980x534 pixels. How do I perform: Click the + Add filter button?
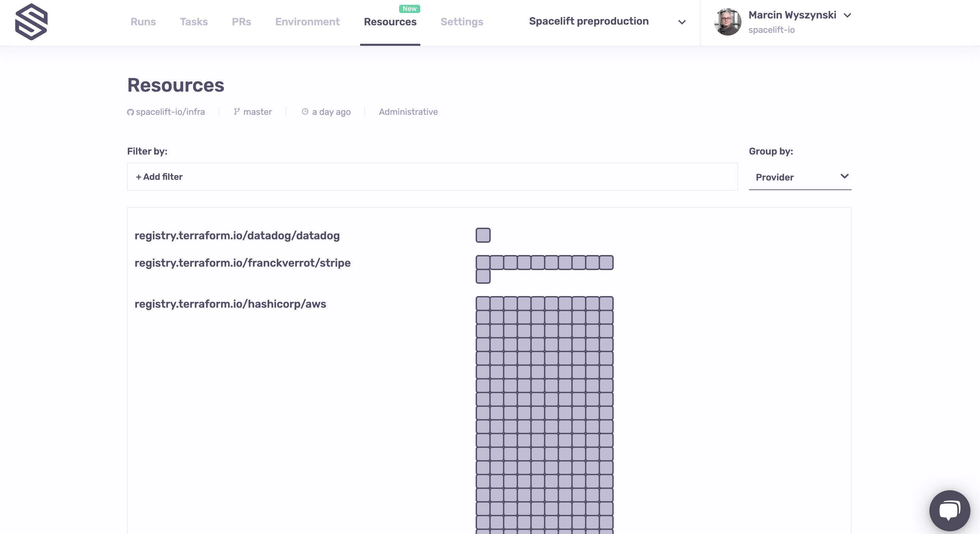(159, 177)
